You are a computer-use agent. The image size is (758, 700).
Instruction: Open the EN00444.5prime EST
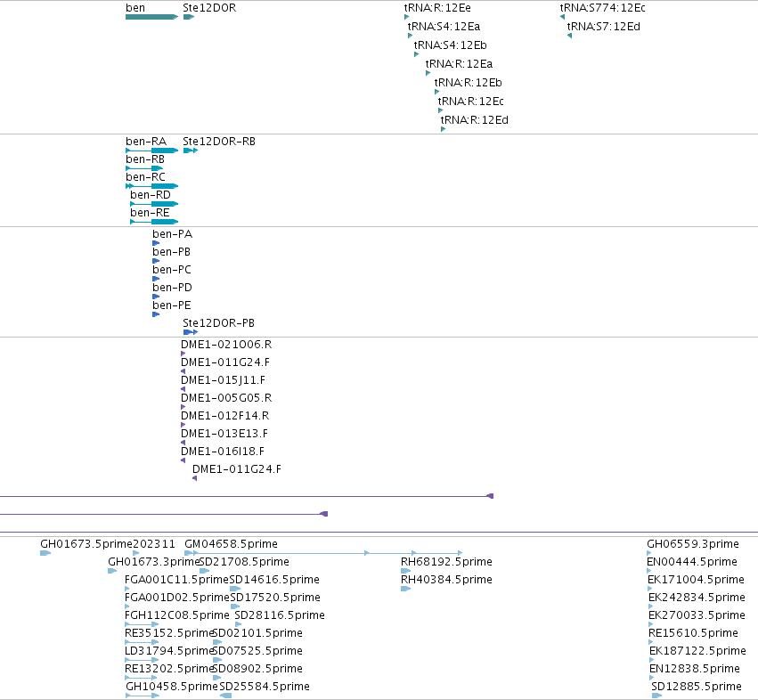click(692, 562)
